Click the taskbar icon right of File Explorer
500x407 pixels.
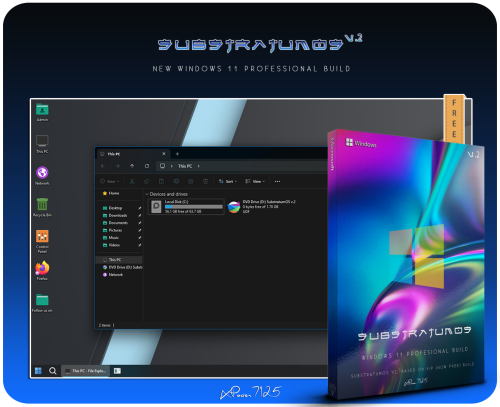117,371
